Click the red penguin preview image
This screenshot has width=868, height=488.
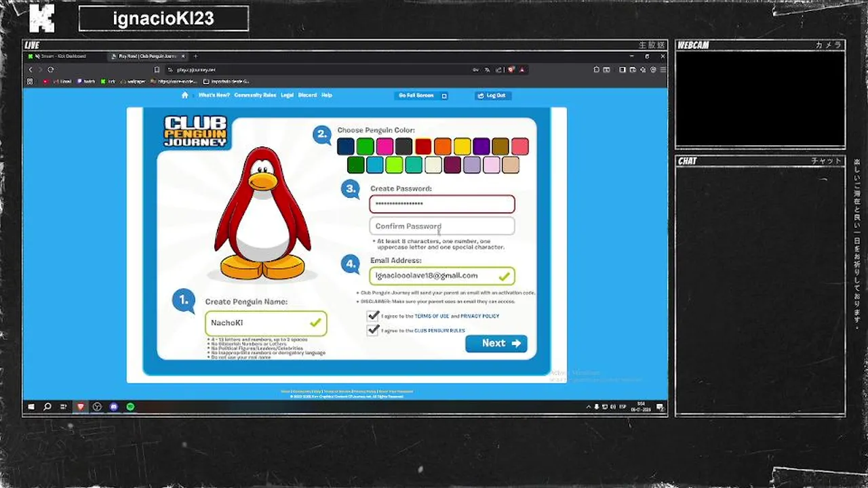262,213
